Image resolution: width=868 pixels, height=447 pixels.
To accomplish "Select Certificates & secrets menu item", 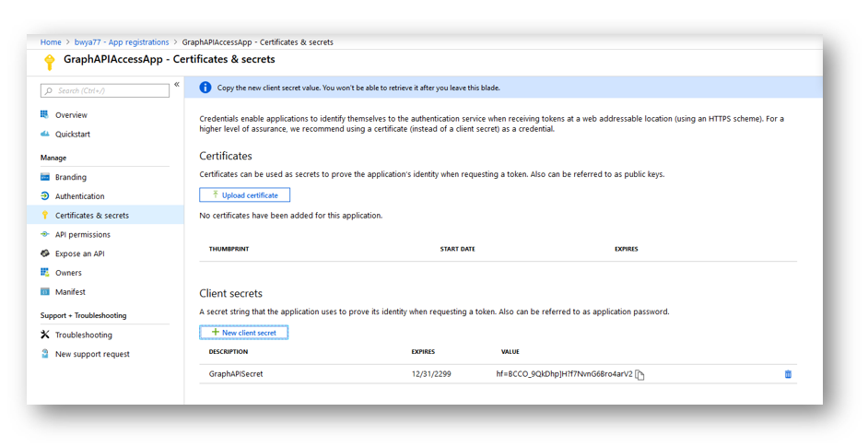I will click(105, 216).
